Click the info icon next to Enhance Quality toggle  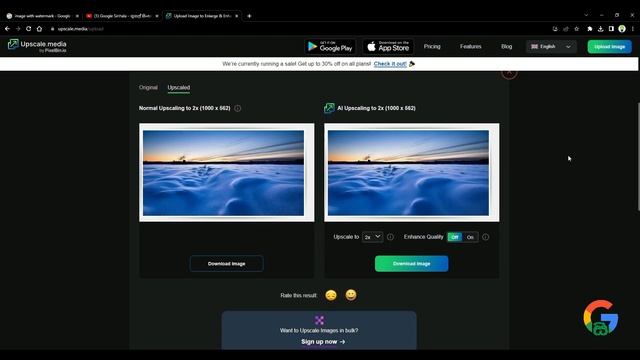485,237
